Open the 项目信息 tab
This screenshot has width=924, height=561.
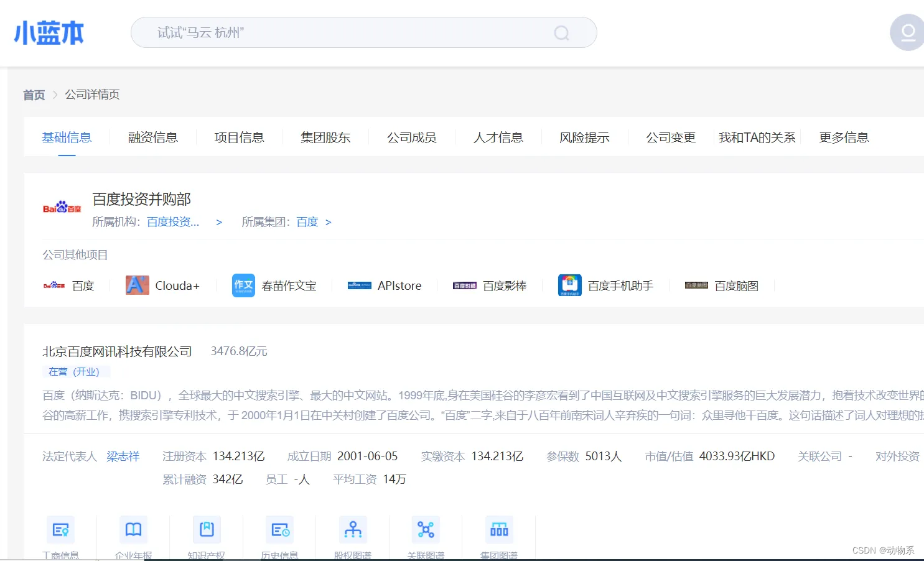click(240, 137)
